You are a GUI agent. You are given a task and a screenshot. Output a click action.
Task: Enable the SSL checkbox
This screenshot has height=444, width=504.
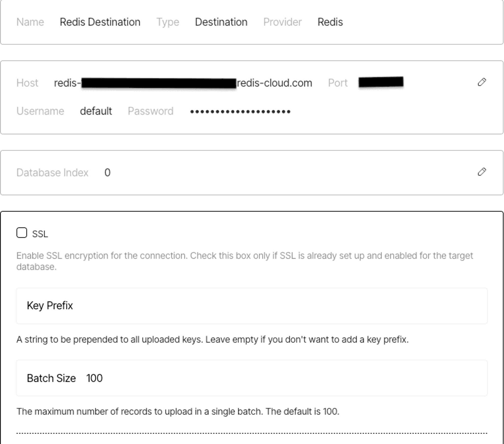click(22, 233)
